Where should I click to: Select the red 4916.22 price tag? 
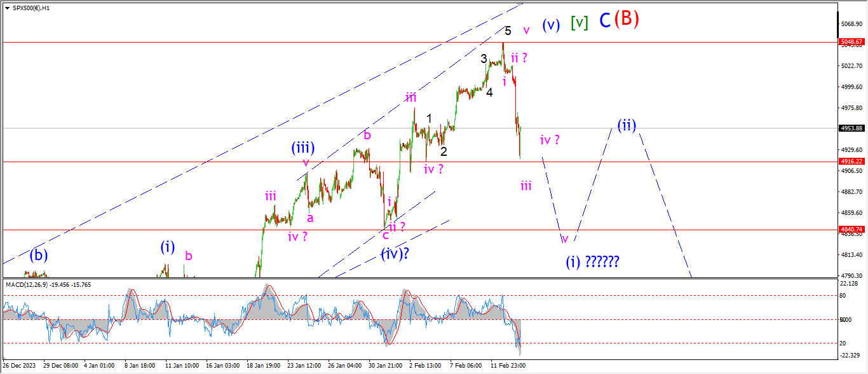coord(851,162)
